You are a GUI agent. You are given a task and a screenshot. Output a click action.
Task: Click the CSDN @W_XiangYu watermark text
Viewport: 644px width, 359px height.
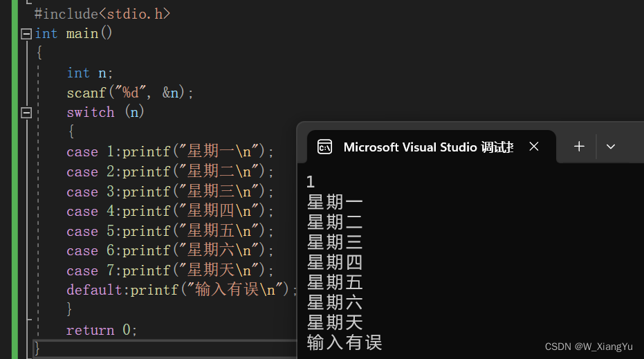[589, 347]
